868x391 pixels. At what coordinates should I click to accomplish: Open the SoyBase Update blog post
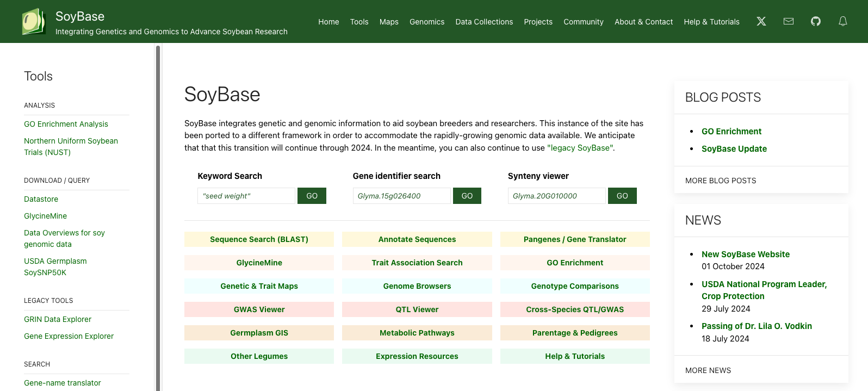tap(734, 149)
